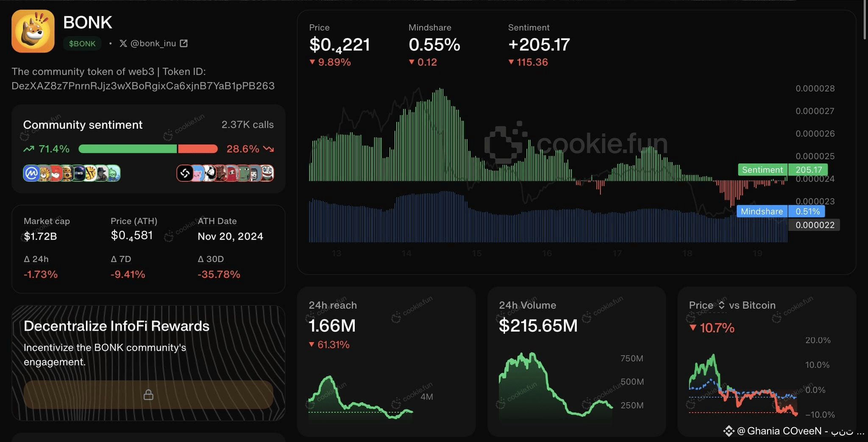The height and width of the screenshot is (442, 868).
Task: Click the Price (ATH) value $0.₄581
Action: 132,235
